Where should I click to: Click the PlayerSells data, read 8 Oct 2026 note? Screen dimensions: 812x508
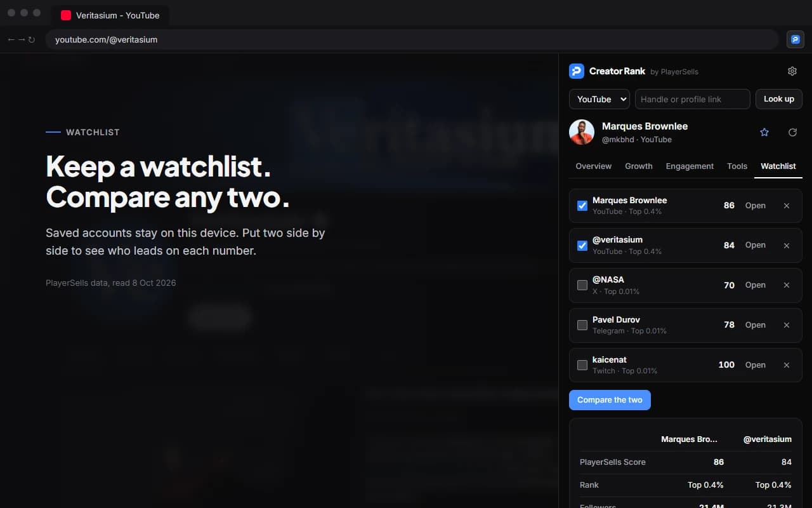(x=111, y=283)
